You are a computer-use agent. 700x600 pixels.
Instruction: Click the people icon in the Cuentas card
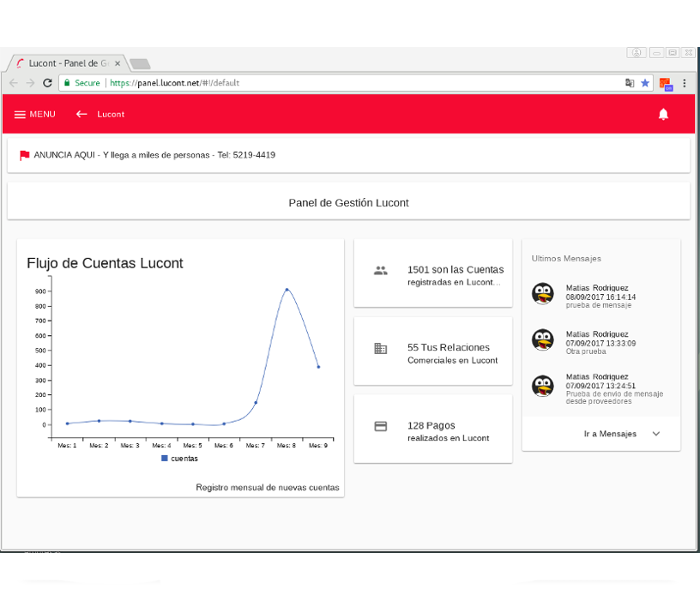[x=380, y=271]
